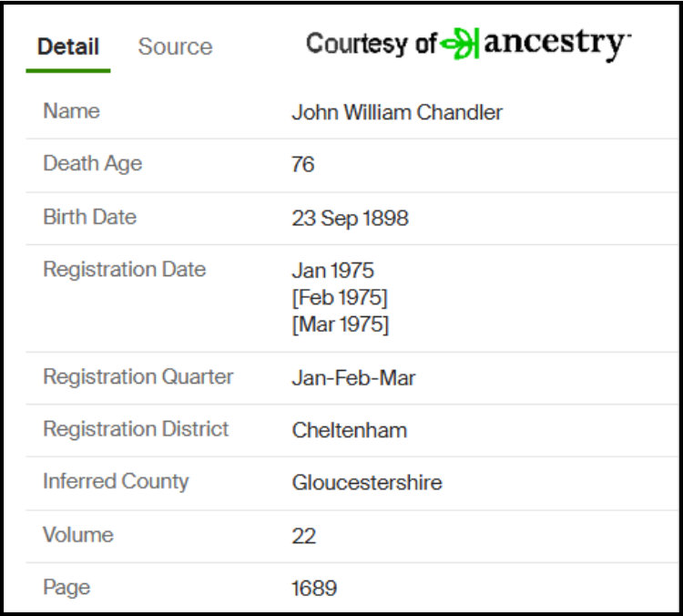Click the bracketed Feb 1975 date
Viewport: 683px width, 616px height.
pos(339,298)
